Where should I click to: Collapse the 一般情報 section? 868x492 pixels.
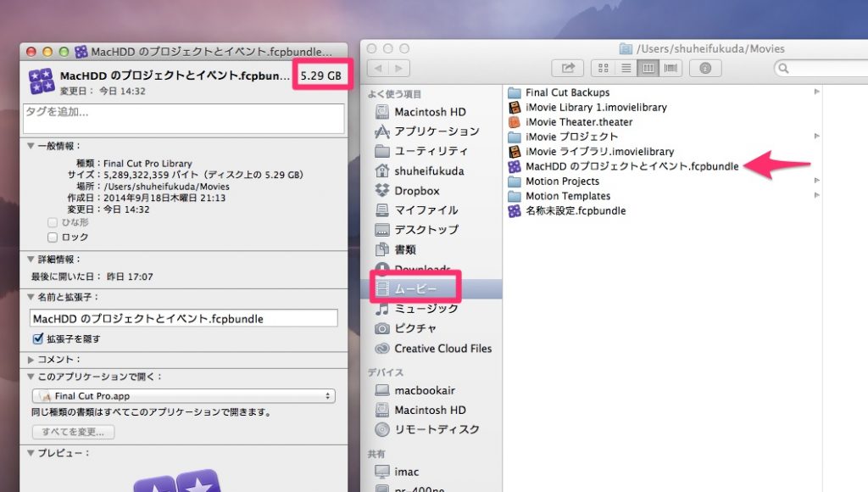pyautogui.click(x=31, y=146)
